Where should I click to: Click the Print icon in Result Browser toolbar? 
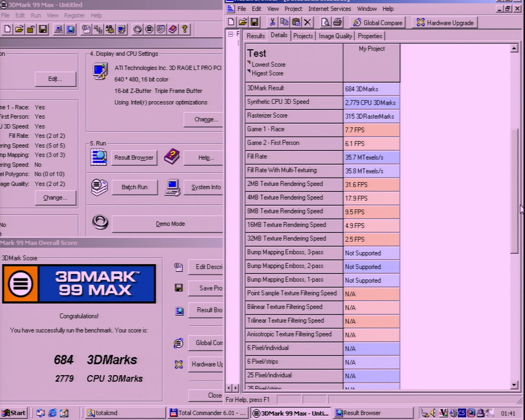point(337,23)
